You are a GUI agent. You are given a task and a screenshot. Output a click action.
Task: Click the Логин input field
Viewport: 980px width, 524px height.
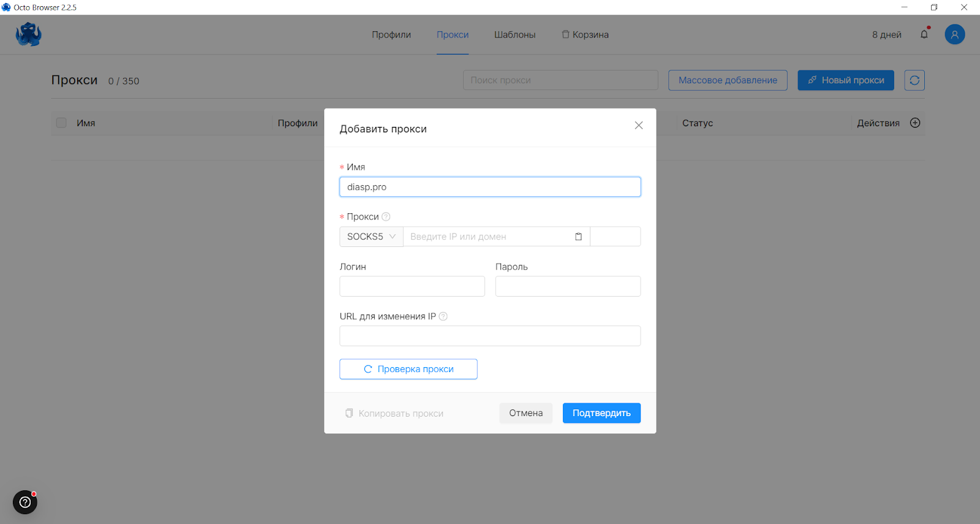coord(412,286)
